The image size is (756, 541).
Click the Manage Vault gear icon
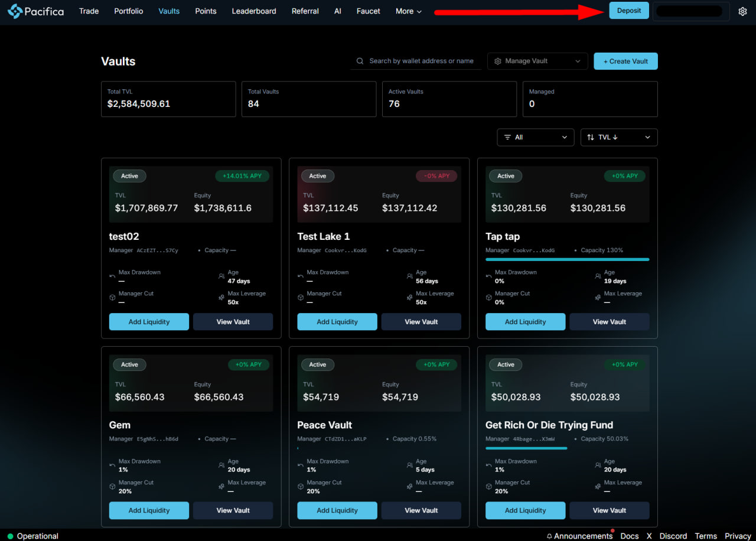(x=498, y=61)
